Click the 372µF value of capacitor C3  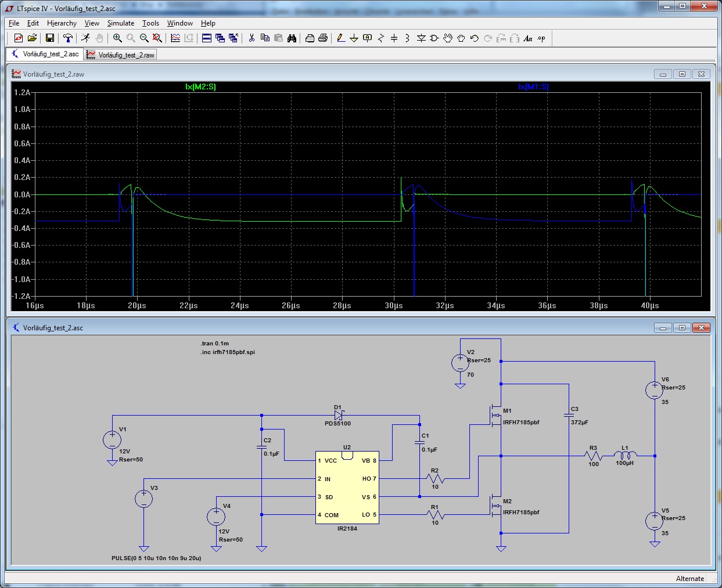(x=580, y=423)
